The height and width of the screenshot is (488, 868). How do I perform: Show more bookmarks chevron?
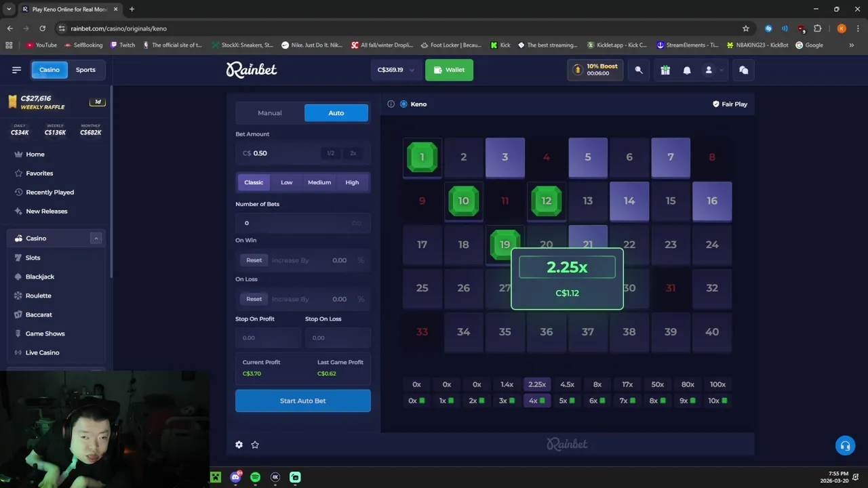click(x=852, y=45)
